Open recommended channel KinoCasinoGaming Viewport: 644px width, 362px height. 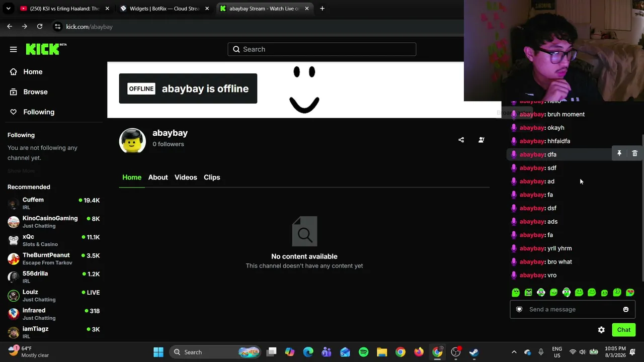(53, 222)
